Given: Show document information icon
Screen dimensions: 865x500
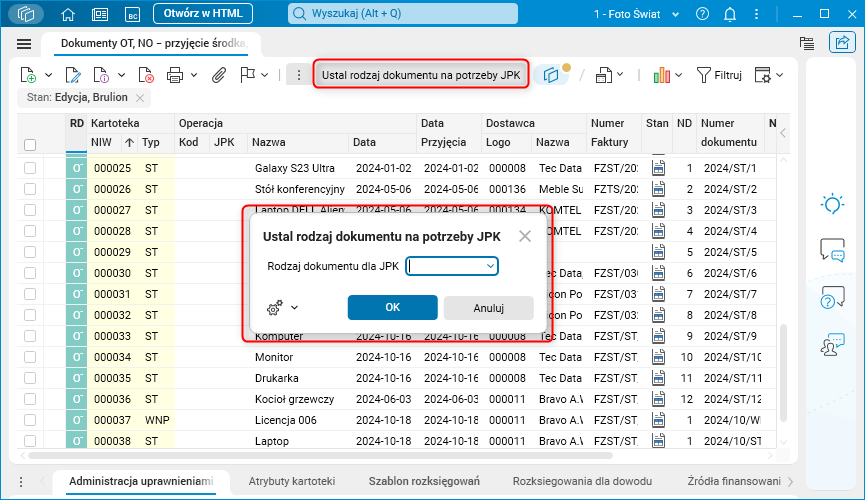Looking at the screenshot, I should [x=102, y=75].
